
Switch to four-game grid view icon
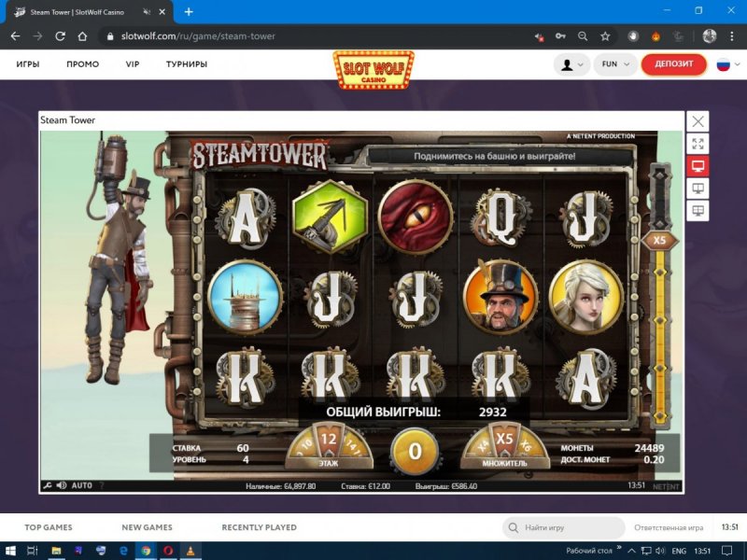(698, 211)
